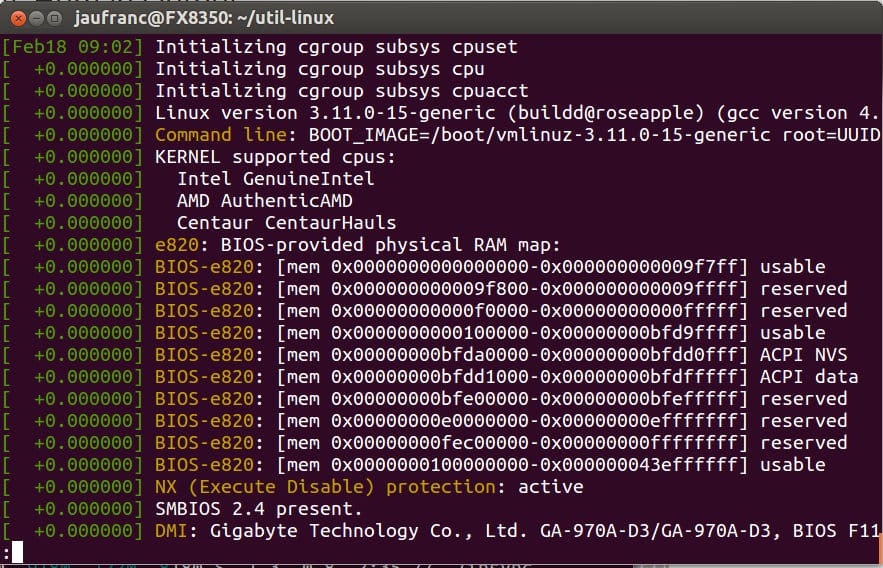
Task: Click the 'e820' label before BIOS-provided
Action: click(x=177, y=245)
